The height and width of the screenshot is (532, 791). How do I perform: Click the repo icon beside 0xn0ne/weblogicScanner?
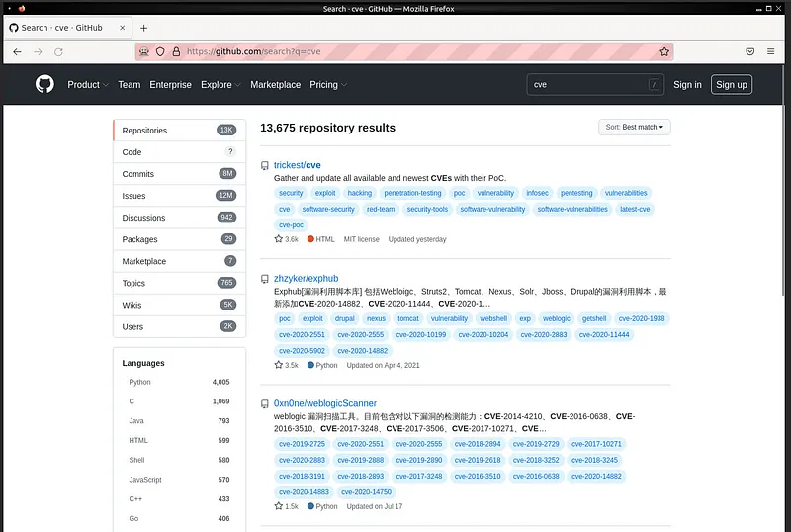point(264,403)
